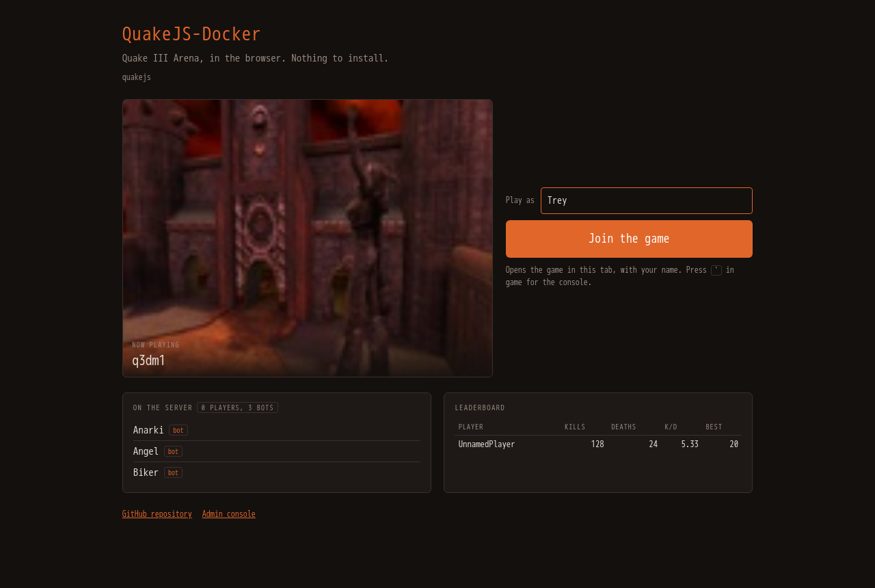875x588 pixels.
Task: Click the K/D column header
Action: 671,427
